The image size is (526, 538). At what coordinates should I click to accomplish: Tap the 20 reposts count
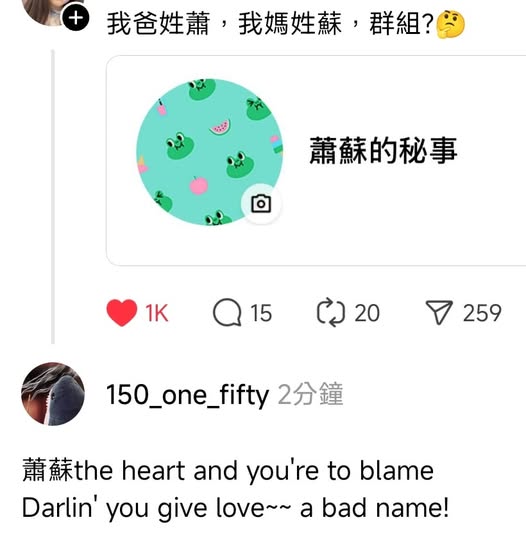point(367,313)
